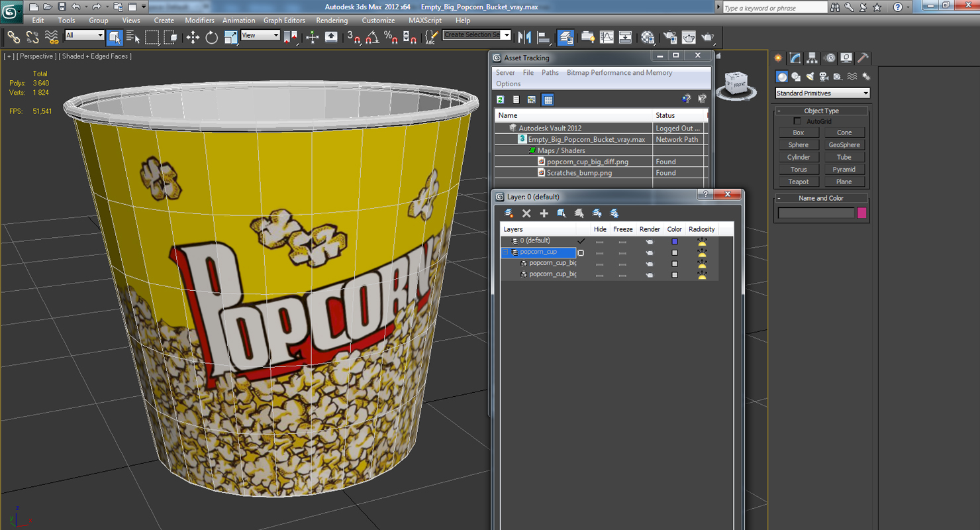Screen dimensions: 980x530
Task: Select the Link tool in the main toolbar
Action: [13, 37]
